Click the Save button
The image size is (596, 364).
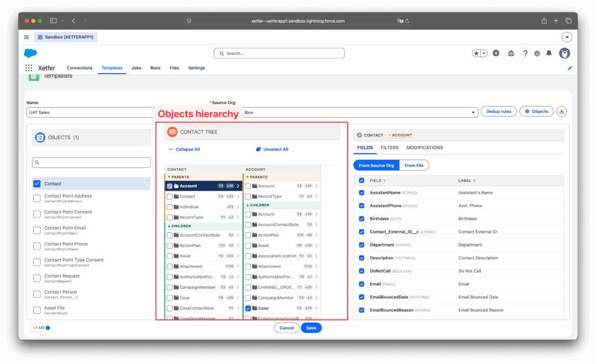click(x=311, y=328)
